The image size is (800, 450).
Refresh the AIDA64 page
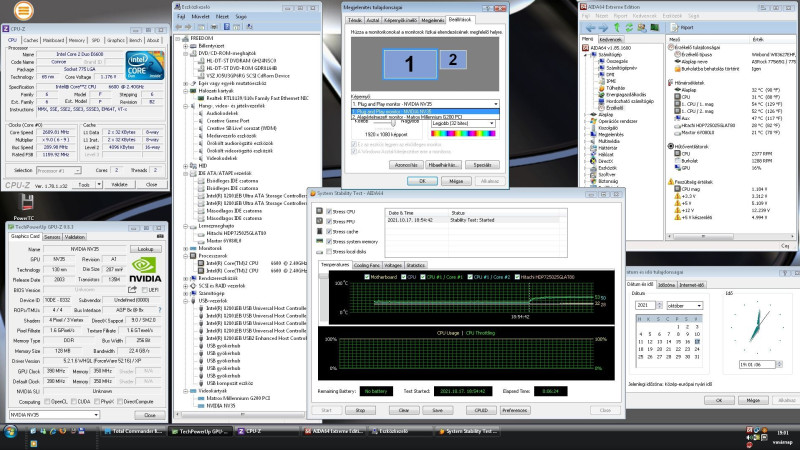(x=629, y=28)
